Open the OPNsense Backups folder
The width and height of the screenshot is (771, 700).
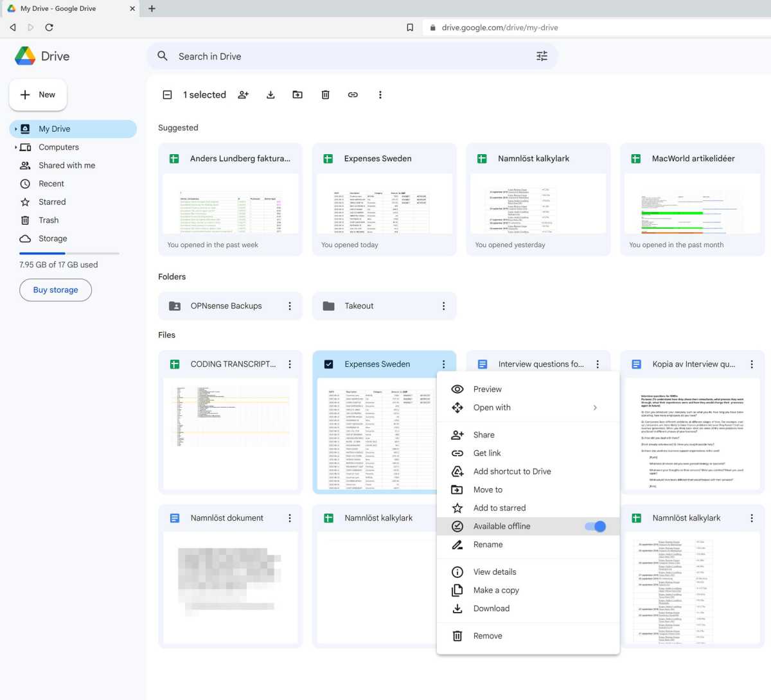click(230, 306)
